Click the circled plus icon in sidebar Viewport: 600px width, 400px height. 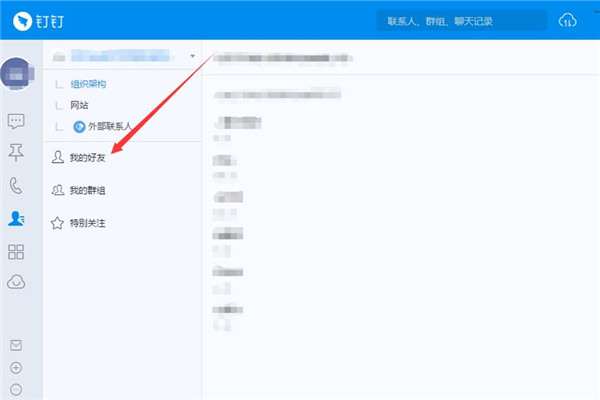(x=15, y=367)
